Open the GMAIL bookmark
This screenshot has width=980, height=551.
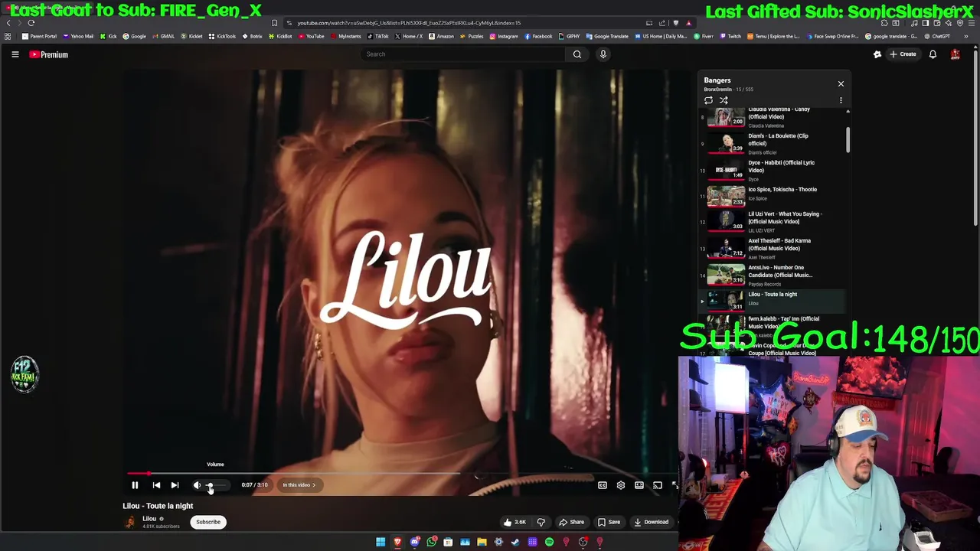[163, 36]
